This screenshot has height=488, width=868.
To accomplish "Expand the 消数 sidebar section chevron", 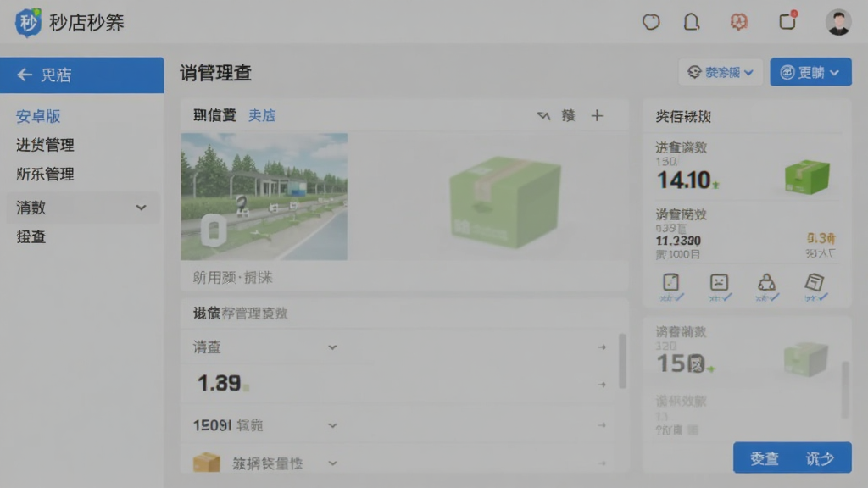I will coord(142,208).
